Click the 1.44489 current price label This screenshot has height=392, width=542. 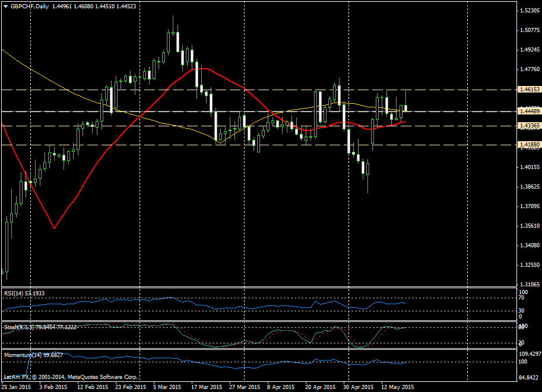[528, 111]
